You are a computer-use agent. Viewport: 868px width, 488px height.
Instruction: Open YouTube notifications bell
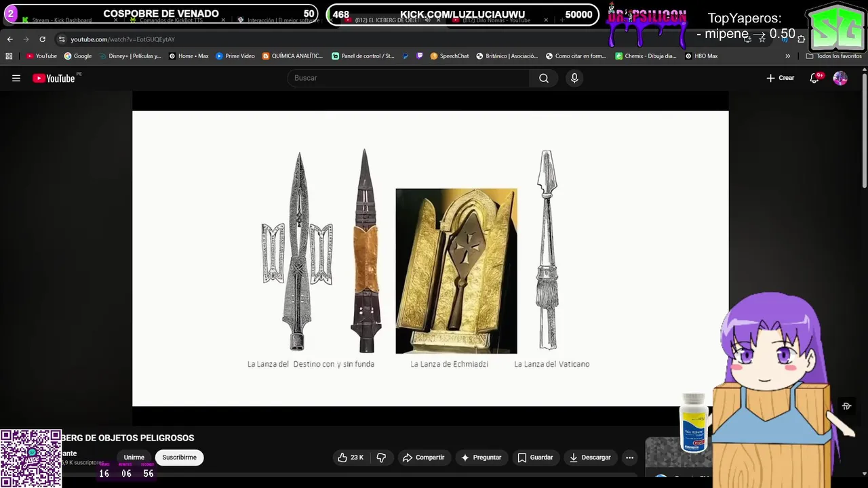tap(814, 78)
